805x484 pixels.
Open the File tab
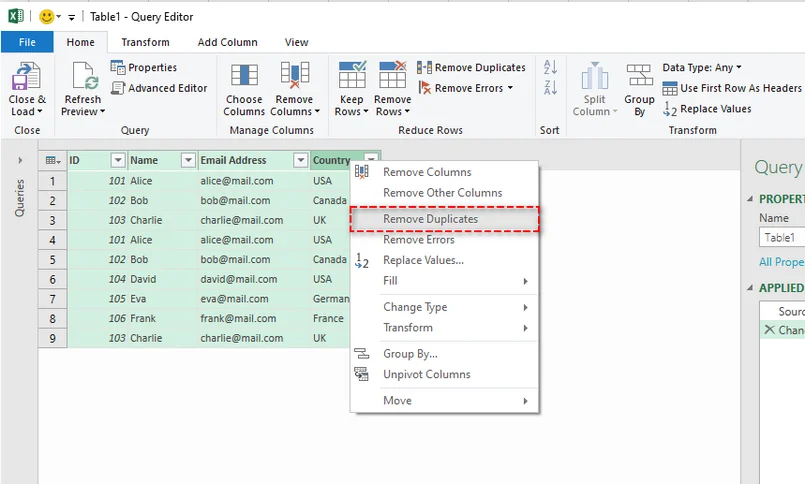point(27,42)
